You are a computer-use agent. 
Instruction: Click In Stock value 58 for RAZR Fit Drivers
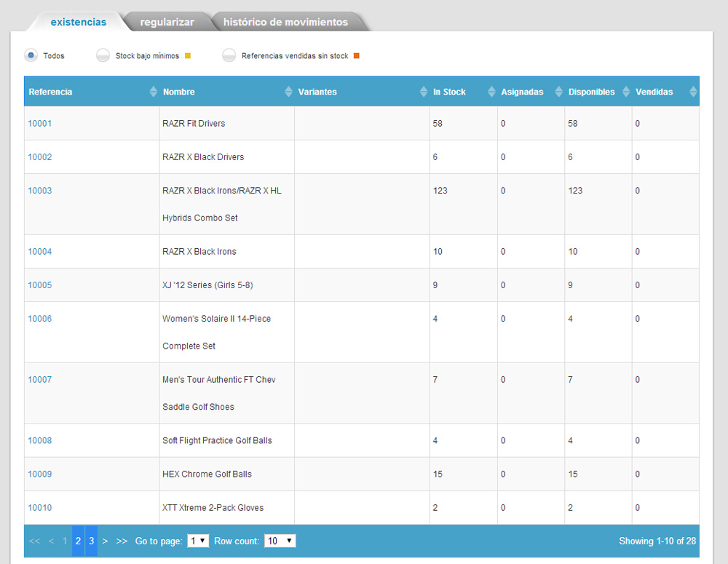coord(438,124)
